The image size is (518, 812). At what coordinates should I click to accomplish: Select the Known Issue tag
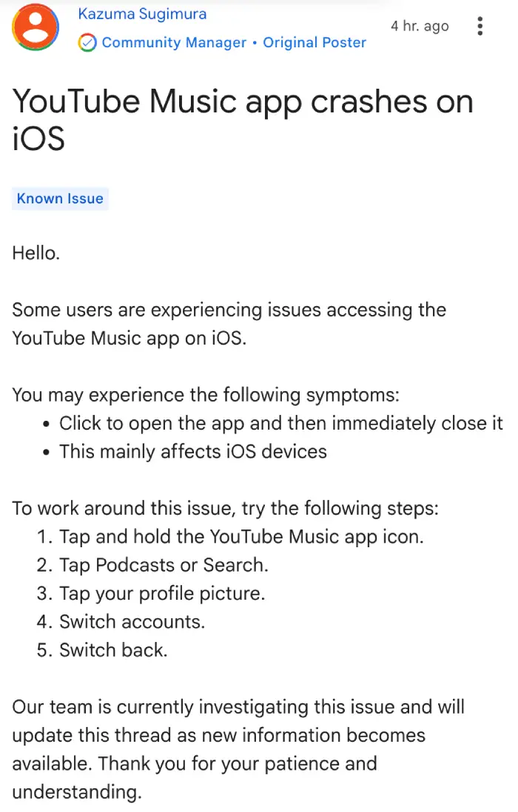pyautogui.click(x=61, y=198)
